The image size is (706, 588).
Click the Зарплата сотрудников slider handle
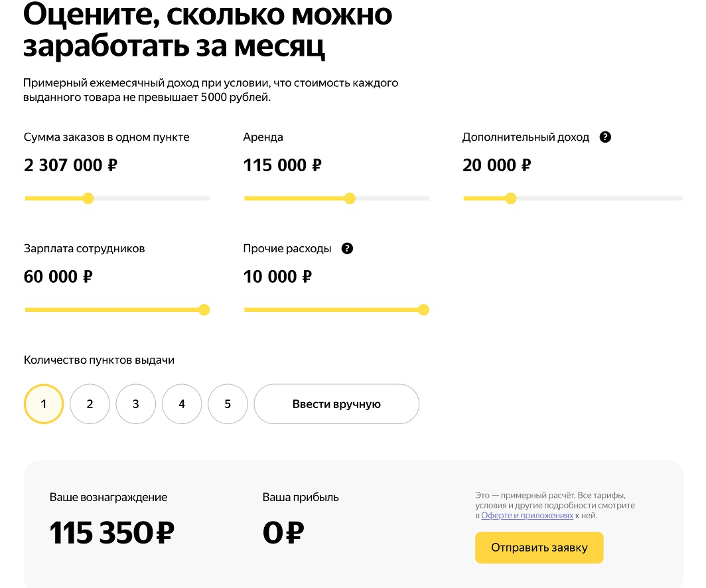(x=204, y=309)
